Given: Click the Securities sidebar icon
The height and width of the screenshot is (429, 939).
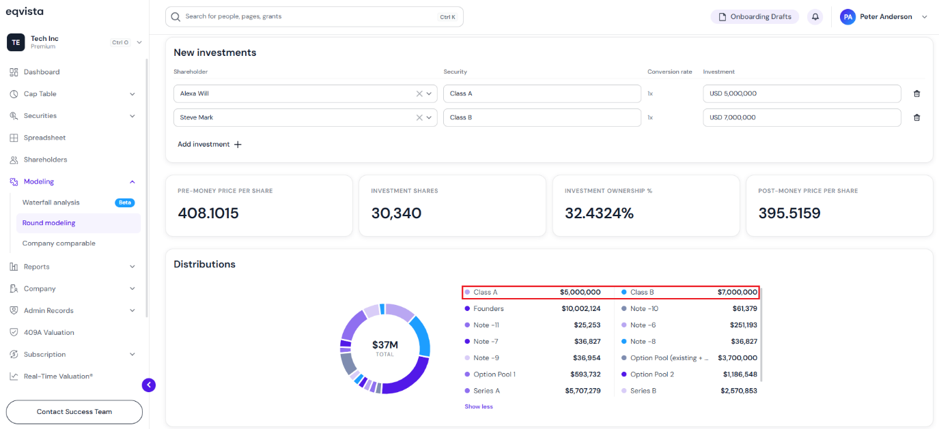Looking at the screenshot, I should tap(14, 116).
